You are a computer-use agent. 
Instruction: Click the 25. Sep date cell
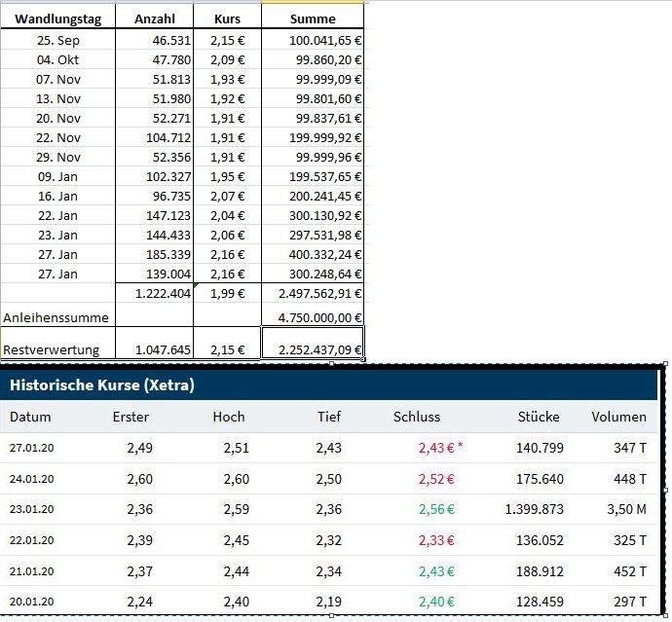coord(57,41)
